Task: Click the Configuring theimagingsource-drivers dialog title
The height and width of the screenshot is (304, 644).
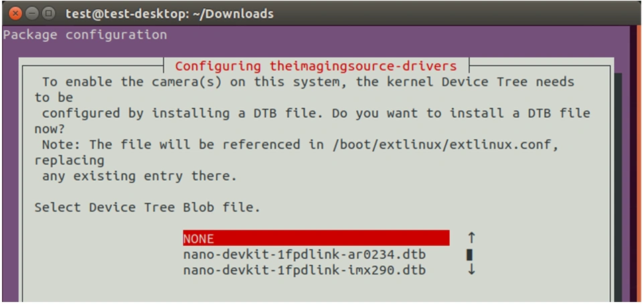Action: 315,66
